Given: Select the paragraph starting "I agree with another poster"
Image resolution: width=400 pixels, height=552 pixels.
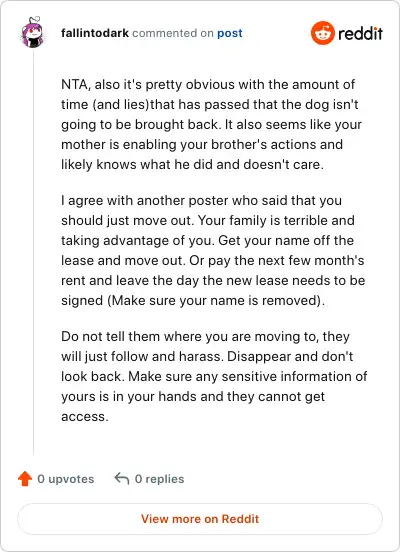Looking at the screenshot, I should 213,250.
